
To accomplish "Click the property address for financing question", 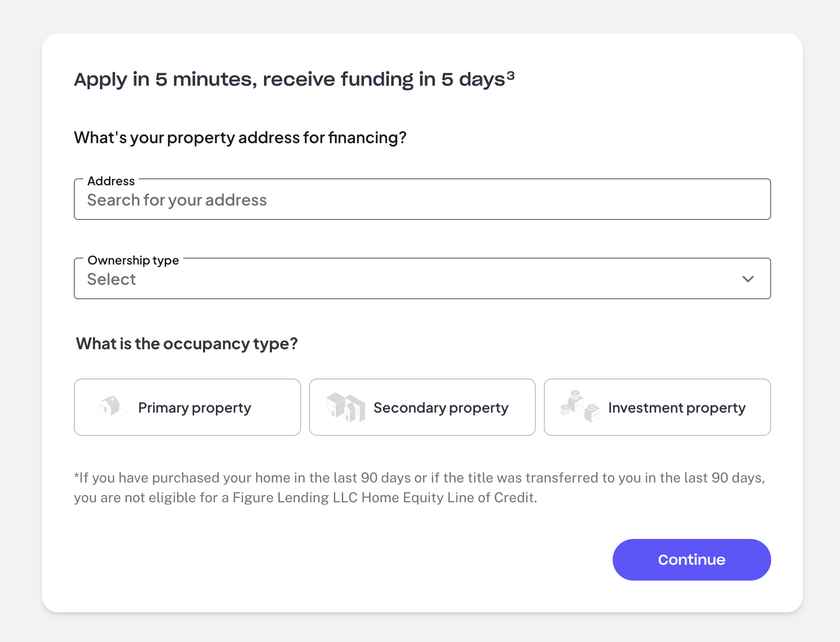I will (240, 138).
